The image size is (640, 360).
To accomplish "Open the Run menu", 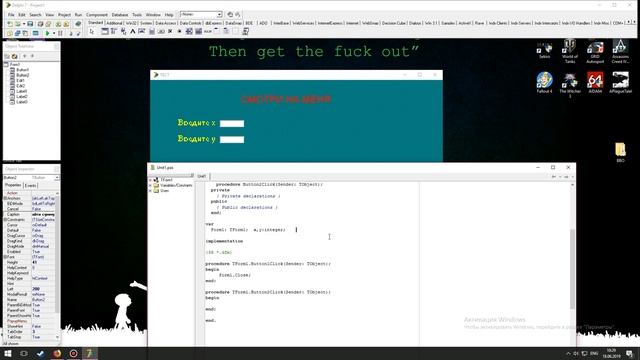I will [x=78, y=15].
